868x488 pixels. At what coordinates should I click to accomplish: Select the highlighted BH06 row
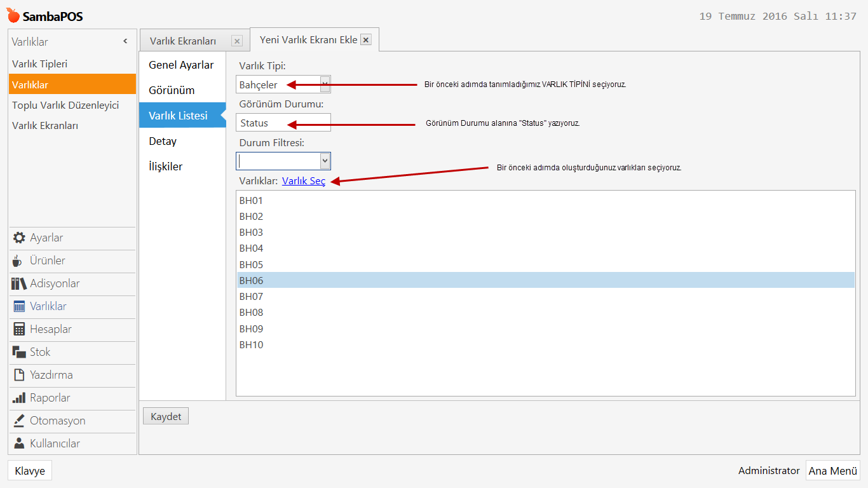(546, 280)
